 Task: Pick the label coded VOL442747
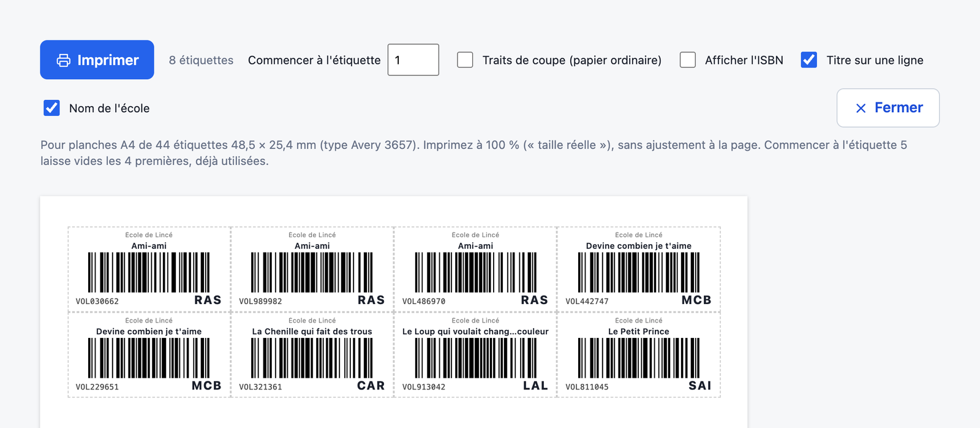point(639,270)
